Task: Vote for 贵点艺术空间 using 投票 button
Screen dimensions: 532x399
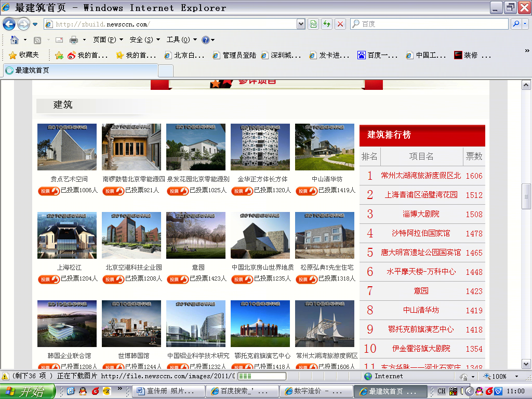Action: pos(48,191)
